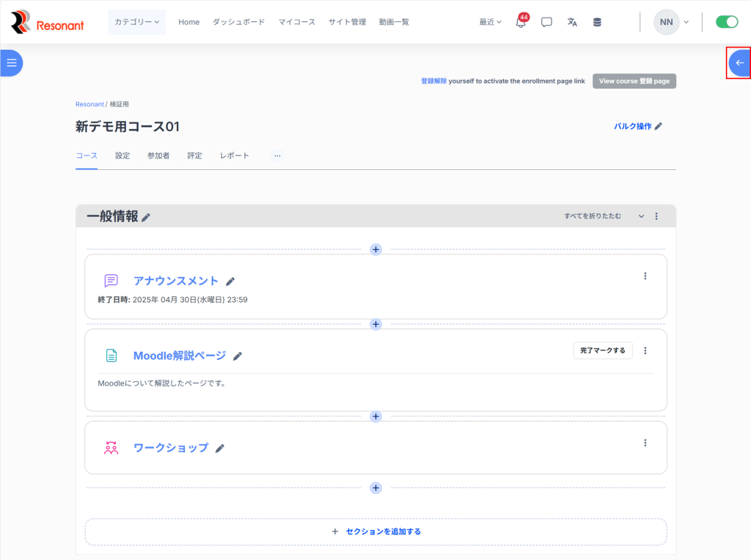Open the ダッシュボード menu item
This screenshot has height=560, width=751.
point(238,22)
